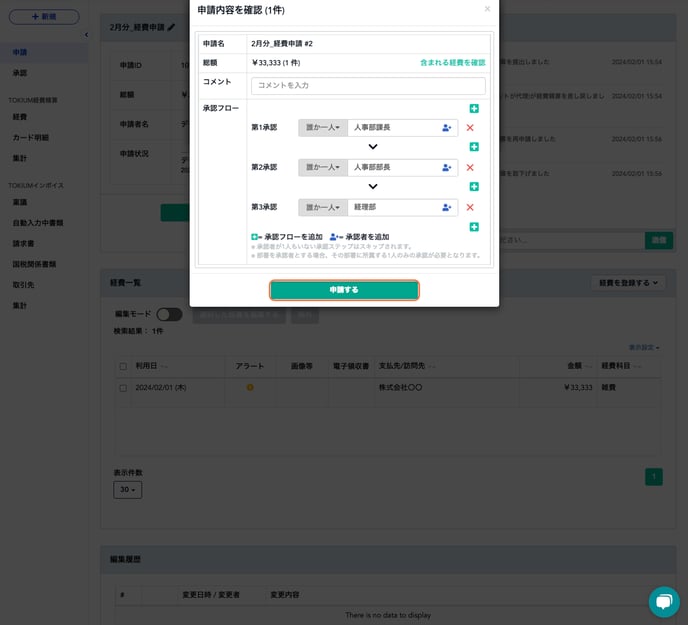Open 経費 in the sidebar

[x=20, y=117]
